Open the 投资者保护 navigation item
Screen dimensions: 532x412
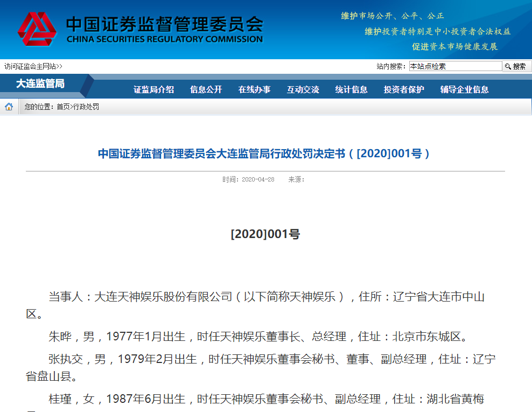(x=404, y=89)
